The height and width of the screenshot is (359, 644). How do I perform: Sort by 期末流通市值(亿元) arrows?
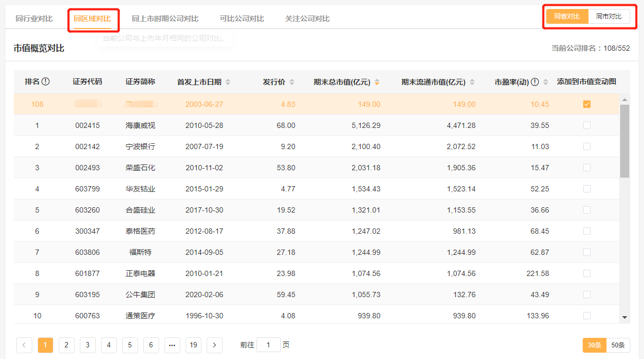tap(472, 82)
